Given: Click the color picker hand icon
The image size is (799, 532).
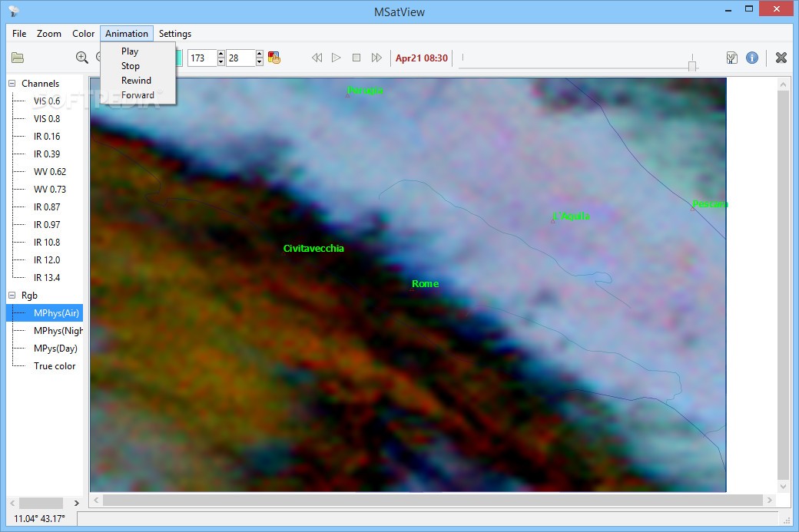Looking at the screenshot, I should 274,58.
